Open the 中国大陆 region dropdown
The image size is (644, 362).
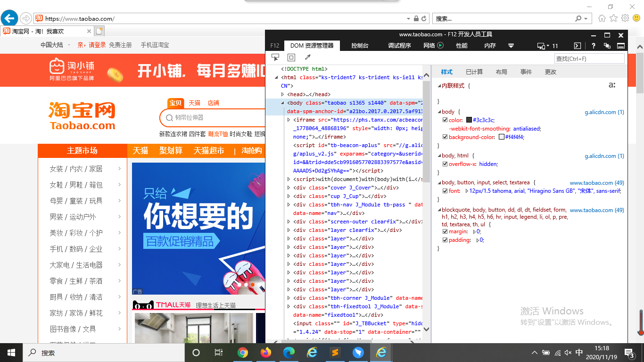click(69, 45)
